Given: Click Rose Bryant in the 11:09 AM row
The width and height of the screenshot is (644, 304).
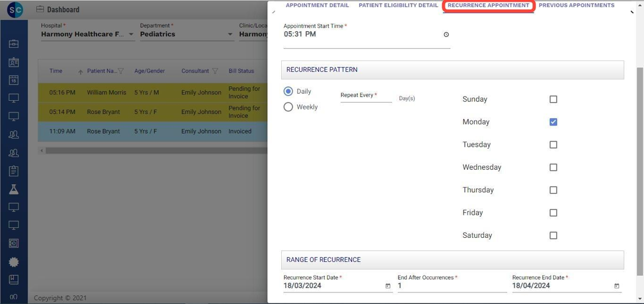Looking at the screenshot, I should point(103,131).
